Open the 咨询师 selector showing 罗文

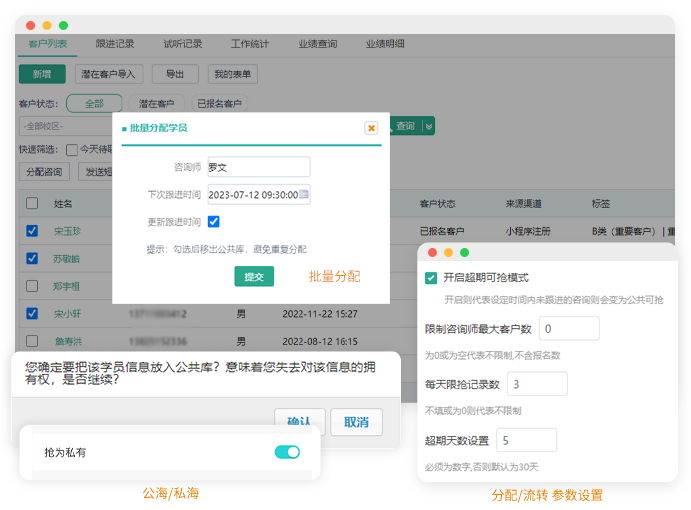258,167
